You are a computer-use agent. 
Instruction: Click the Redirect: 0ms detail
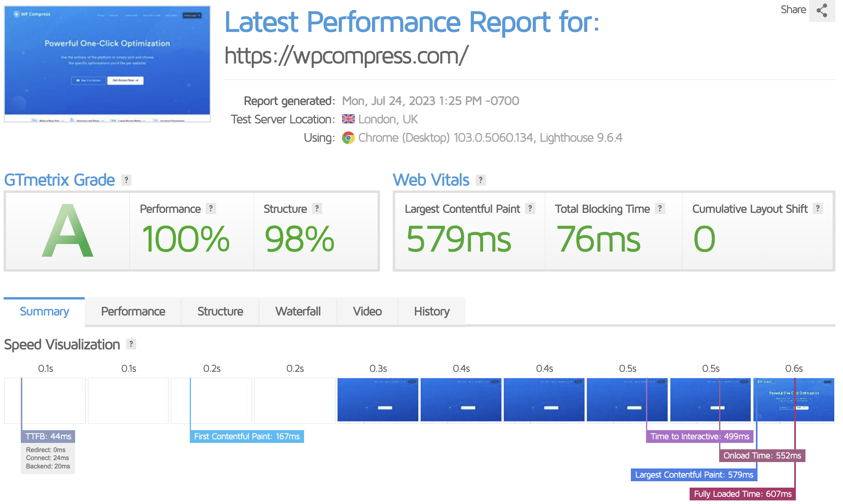(x=46, y=450)
